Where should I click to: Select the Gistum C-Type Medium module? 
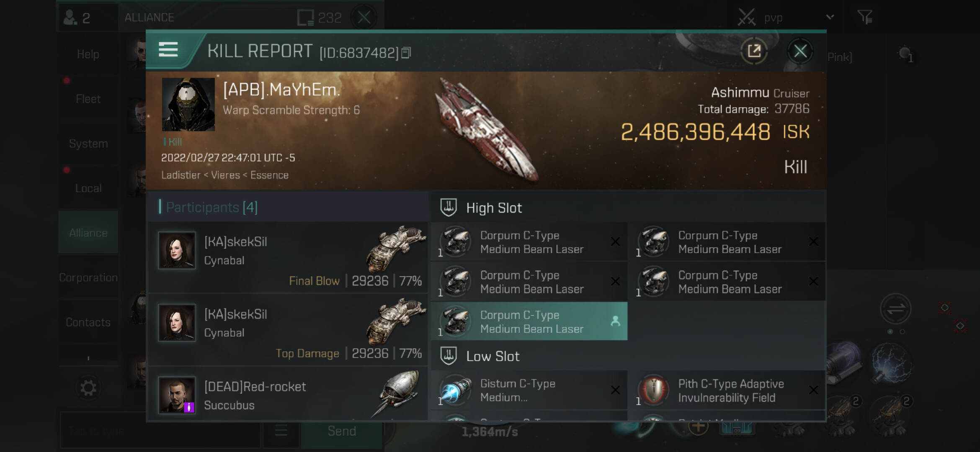[529, 390]
